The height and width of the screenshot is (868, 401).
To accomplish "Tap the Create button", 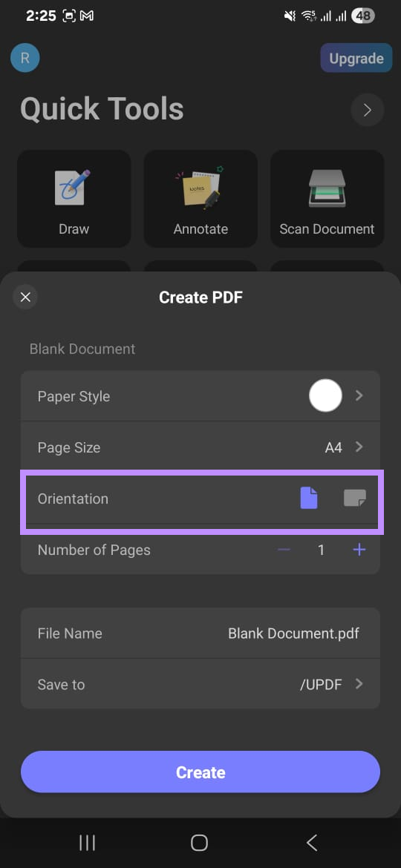I will [x=200, y=772].
